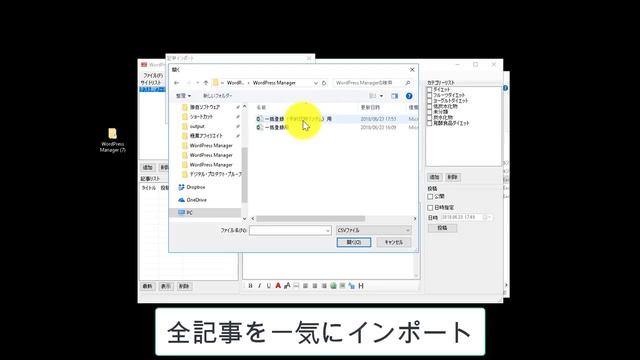Open the recent locations dropdown arrow
The height and width of the screenshot is (360, 640).
point(198,83)
